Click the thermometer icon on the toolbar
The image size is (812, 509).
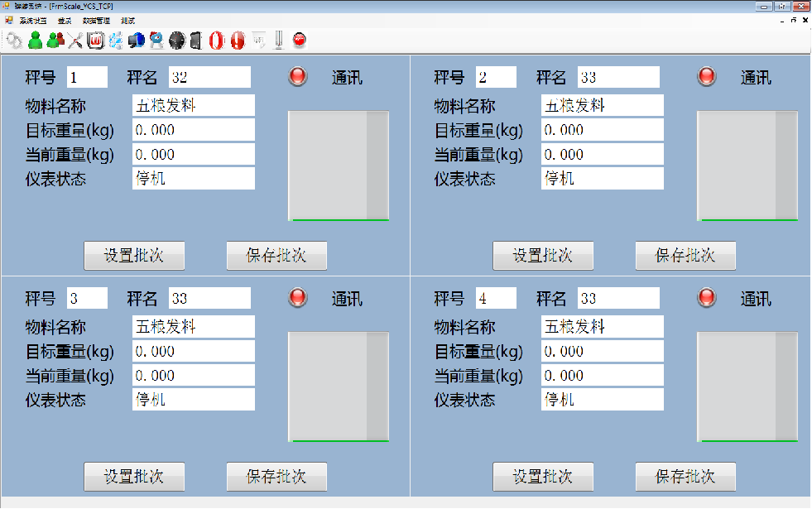[x=278, y=39]
